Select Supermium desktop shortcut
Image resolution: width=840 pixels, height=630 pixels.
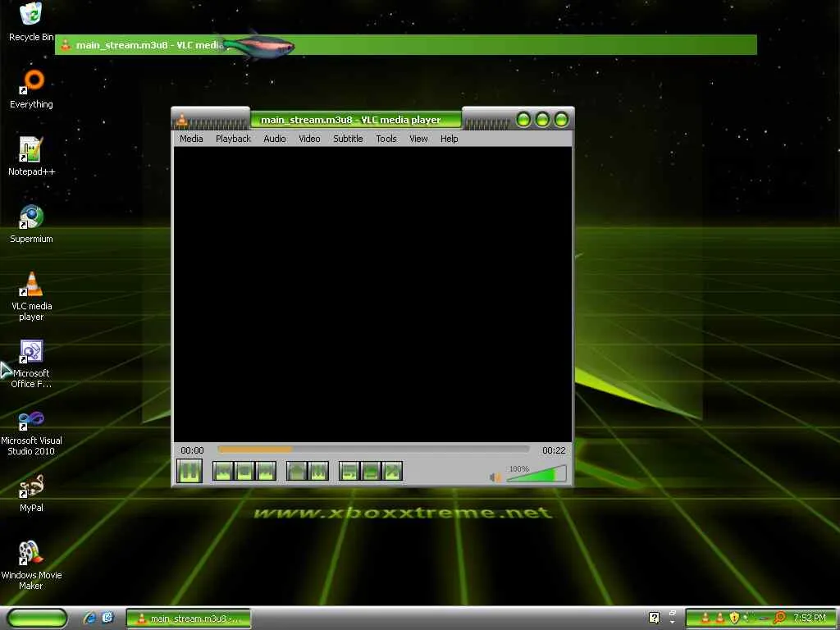pyautogui.click(x=31, y=225)
